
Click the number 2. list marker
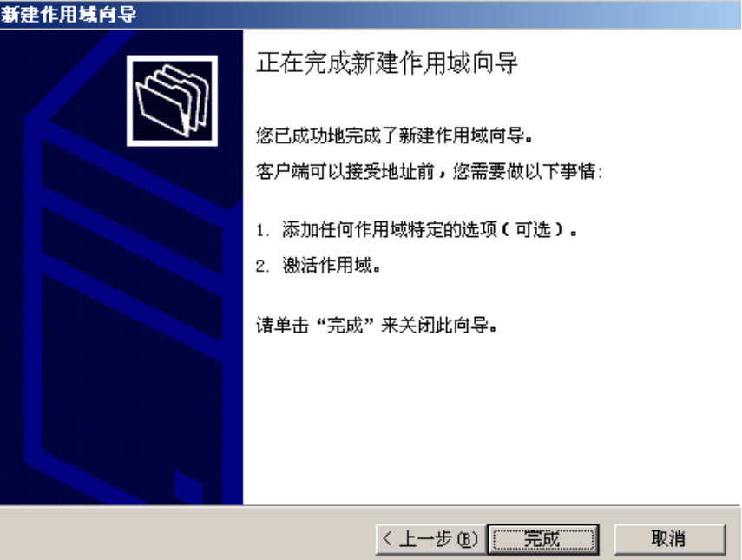pyautogui.click(x=263, y=267)
